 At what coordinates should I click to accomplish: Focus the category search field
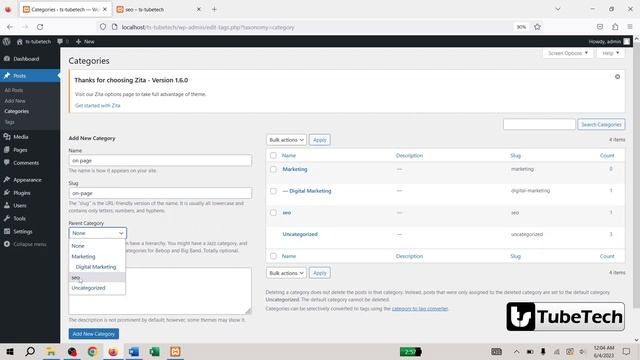539,124
